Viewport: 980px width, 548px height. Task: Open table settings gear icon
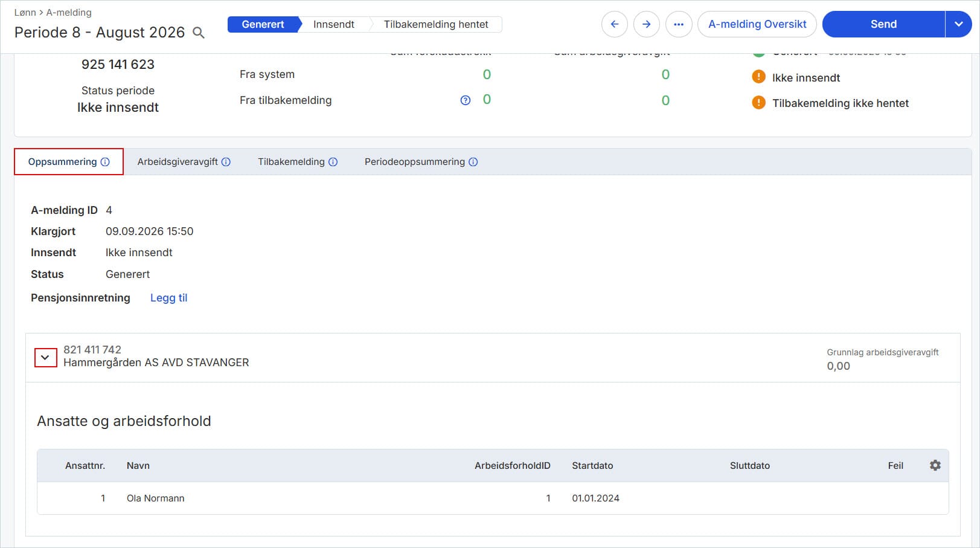[x=935, y=465]
